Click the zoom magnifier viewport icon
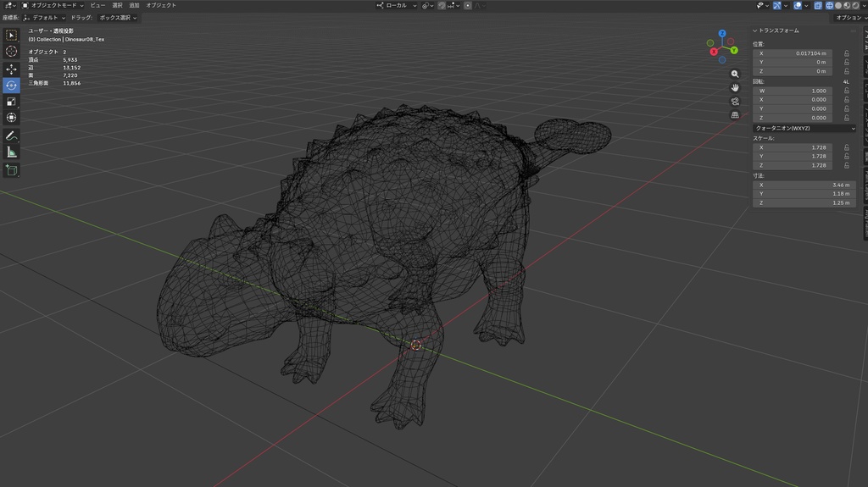 [735, 74]
